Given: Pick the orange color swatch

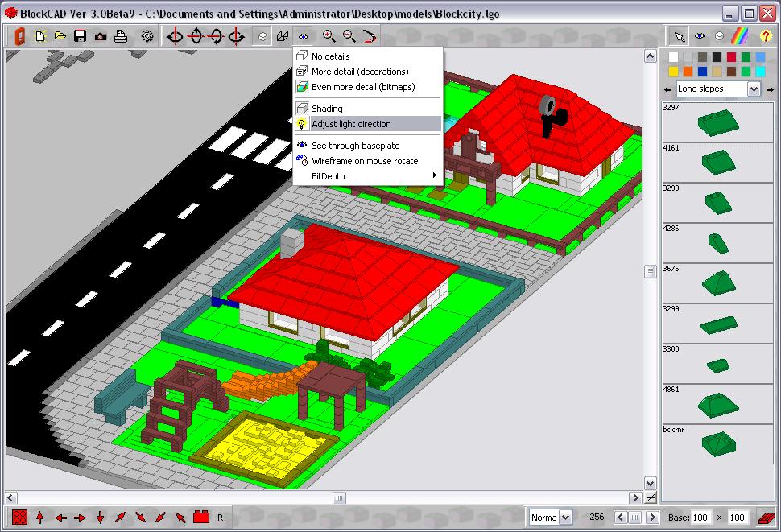Looking at the screenshot, I should point(688,72).
